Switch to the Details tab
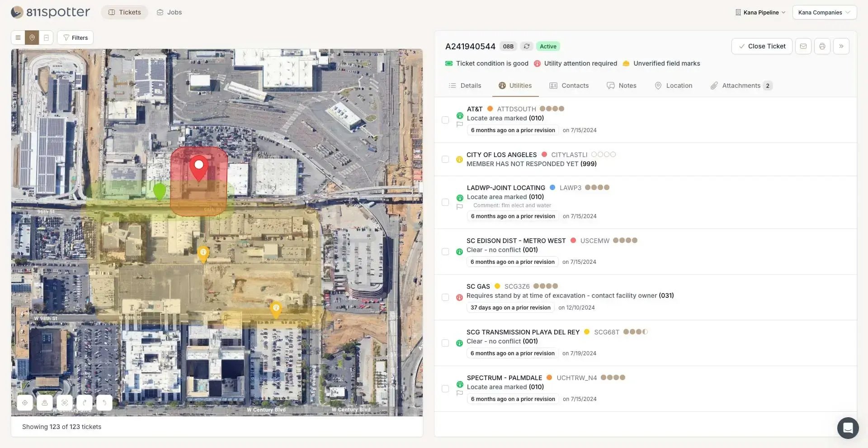Viewport: 868px width, 448px height. [x=465, y=86]
